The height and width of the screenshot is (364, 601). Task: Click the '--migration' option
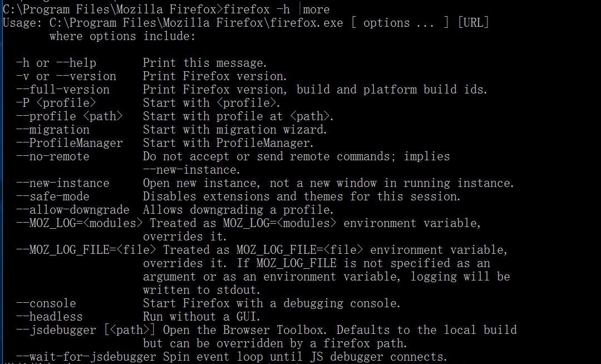(x=53, y=130)
